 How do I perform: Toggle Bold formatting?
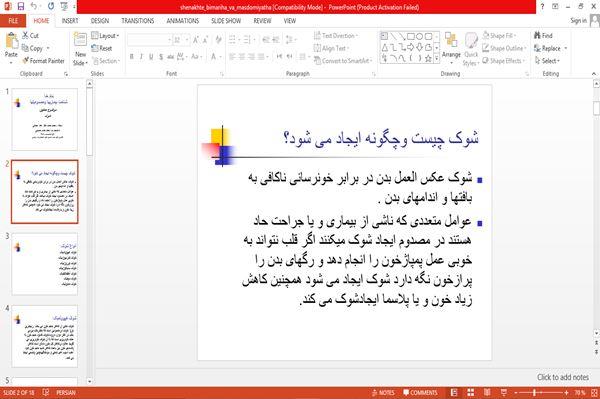[x=131, y=57]
